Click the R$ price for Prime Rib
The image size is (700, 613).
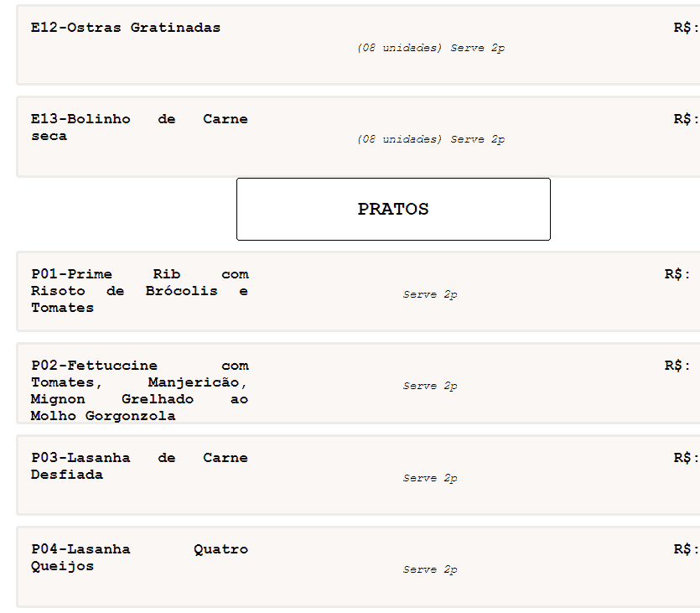click(677, 274)
